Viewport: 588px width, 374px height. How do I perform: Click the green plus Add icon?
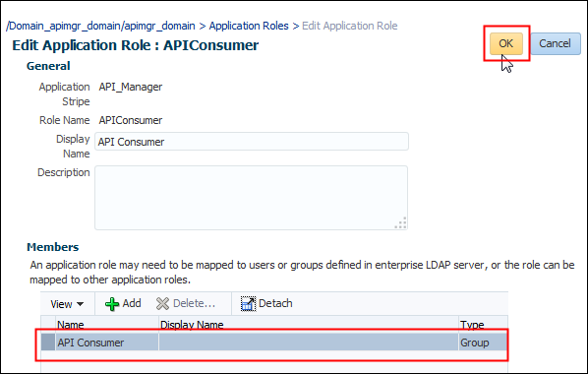pyautogui.click(x=112, y=304)
